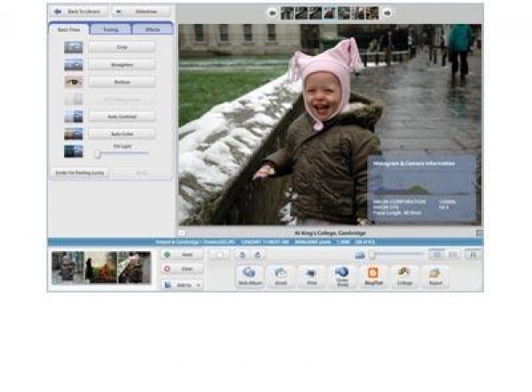Rotate photo counter-clockwise
Screen dimensions: 532x392
click(241, 255)
